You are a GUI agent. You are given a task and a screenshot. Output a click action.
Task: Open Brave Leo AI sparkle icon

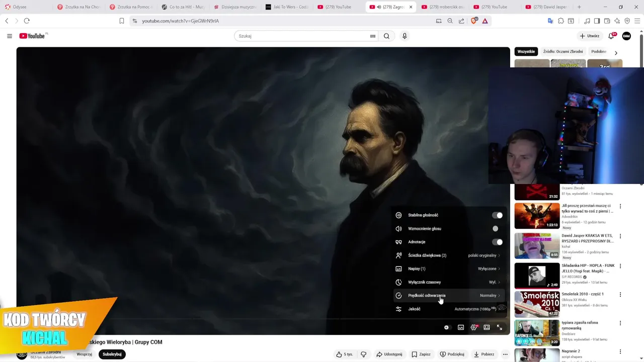pos(617,21)
